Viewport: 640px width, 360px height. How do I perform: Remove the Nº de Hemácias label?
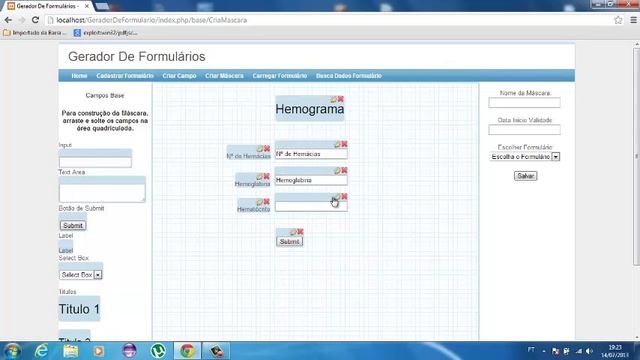point(267,149)
